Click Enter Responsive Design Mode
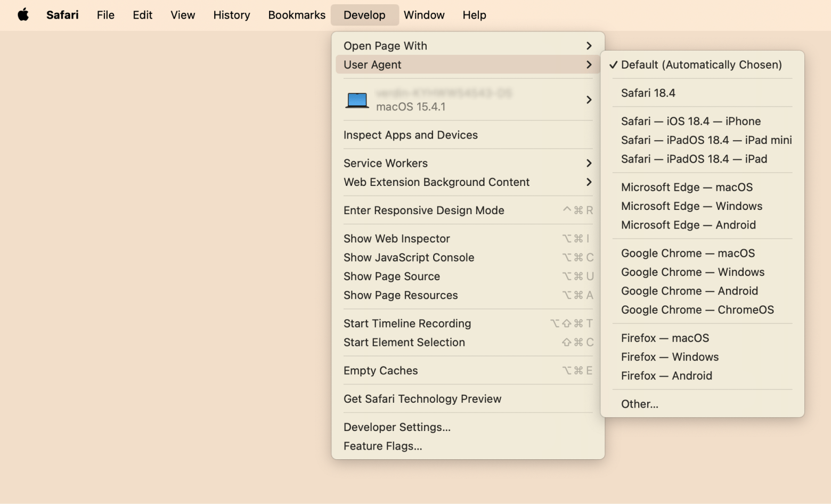This screenshot has width=831, height=504. coord(423,210)
